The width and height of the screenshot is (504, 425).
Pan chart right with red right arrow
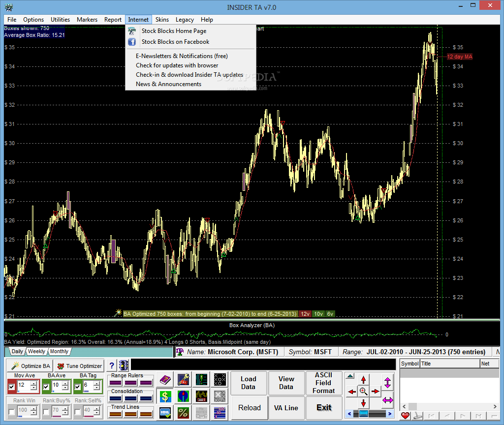[376, 392]
